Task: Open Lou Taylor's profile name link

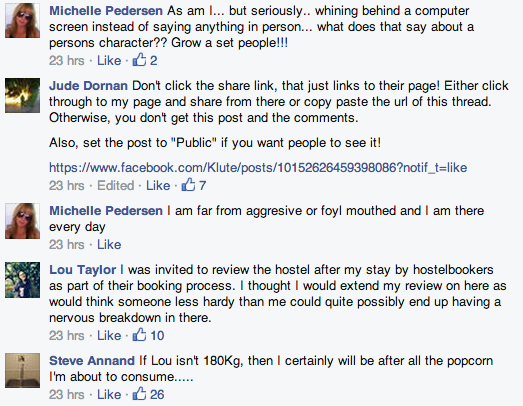Action: tap(82, 270)
